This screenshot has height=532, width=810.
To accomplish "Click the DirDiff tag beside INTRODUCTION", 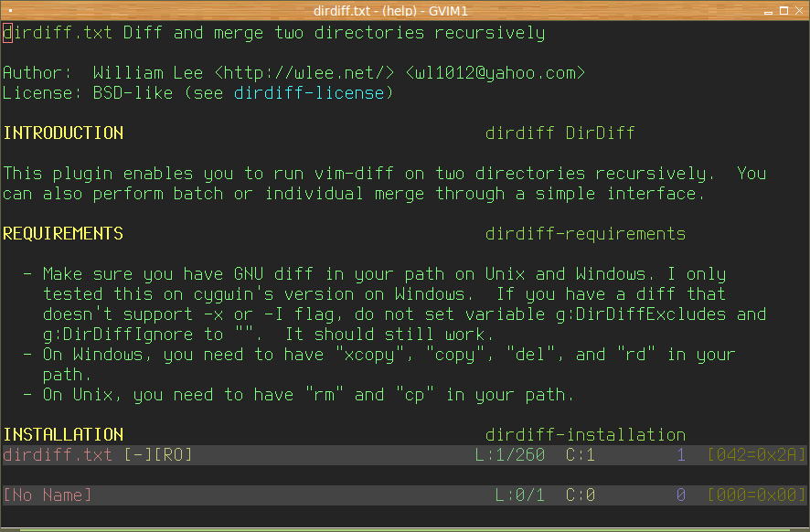I will pyautogui.click(x=600, y=133).
